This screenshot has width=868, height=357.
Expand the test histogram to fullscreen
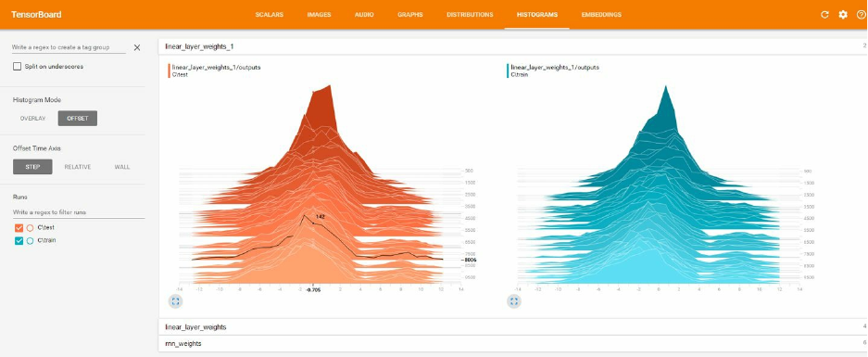(x=175, y=301)
